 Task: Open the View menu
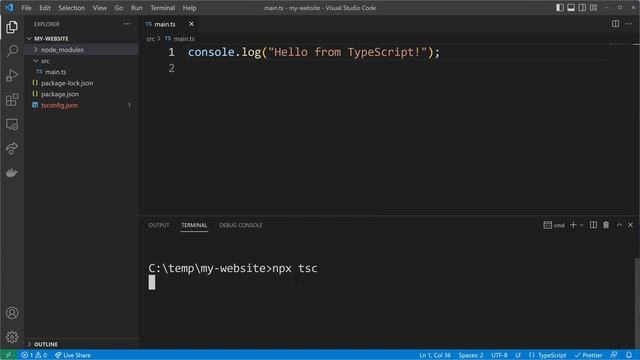pyautogui.click(x=99, y=8)
